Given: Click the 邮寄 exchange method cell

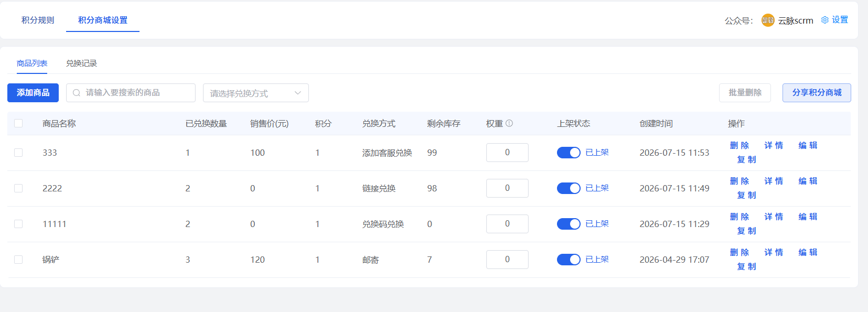Looking at the screenshot, I should (370, 260).
